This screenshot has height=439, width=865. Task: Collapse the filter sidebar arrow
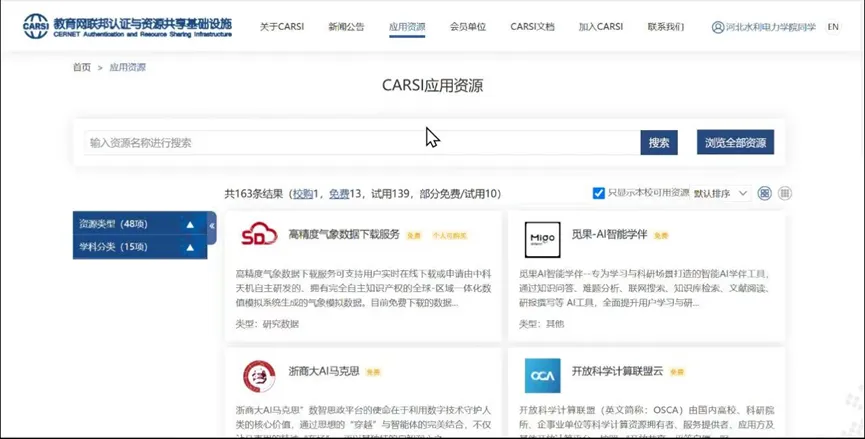click(x=212, y=227)
